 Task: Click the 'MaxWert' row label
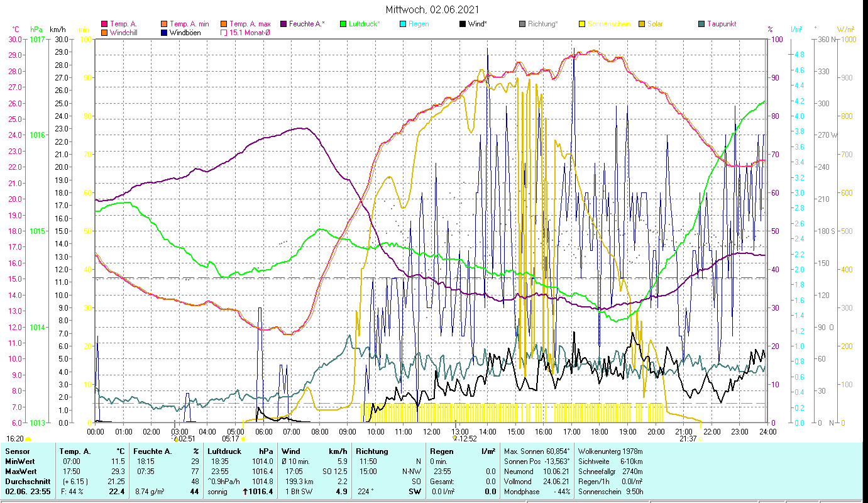tap(21, 472)
